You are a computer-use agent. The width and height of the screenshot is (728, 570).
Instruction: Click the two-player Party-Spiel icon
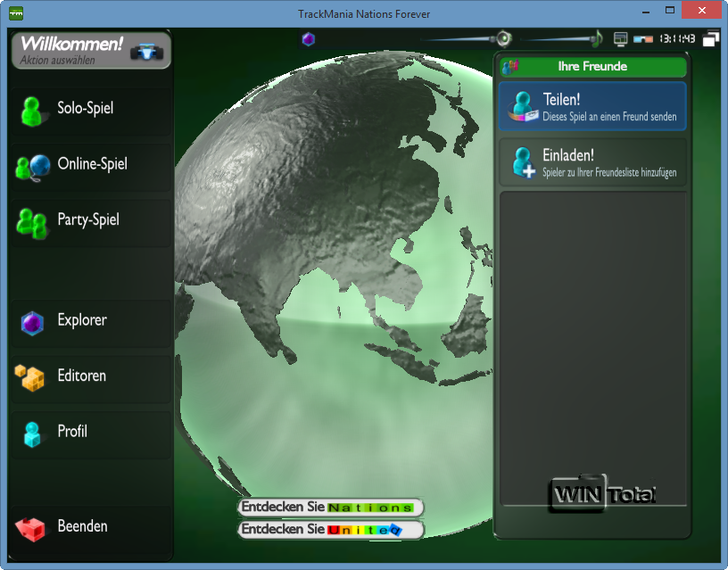(31, 224)
